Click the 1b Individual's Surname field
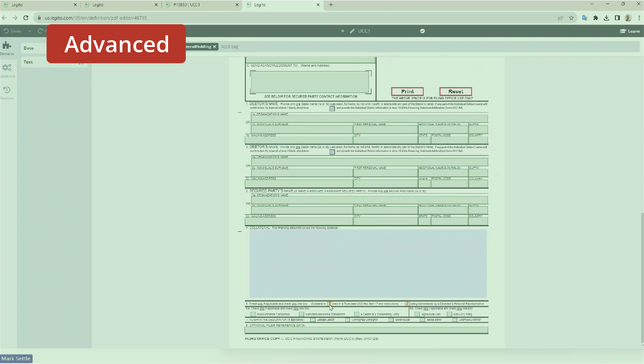Image resolution: width=644 pixels, height=364 pixels. [302, 129]
